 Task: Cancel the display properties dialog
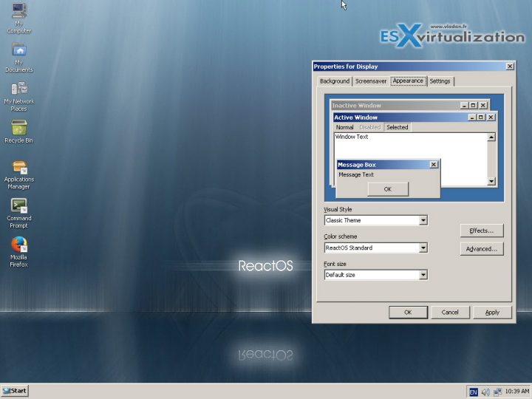pos(450,312)
